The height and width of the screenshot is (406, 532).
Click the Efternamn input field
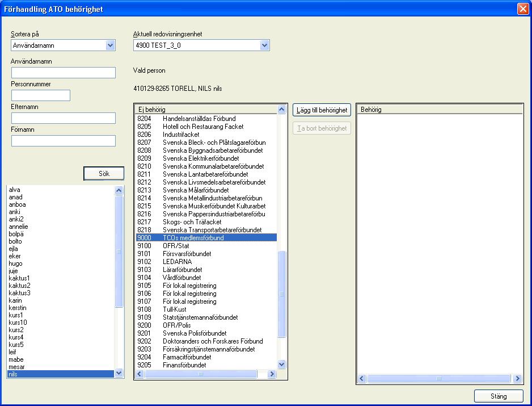coord(64,118)
